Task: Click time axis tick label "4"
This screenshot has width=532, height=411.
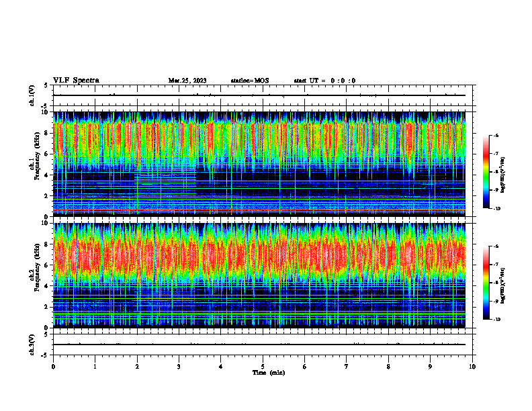Action: (x=221, y=367)
